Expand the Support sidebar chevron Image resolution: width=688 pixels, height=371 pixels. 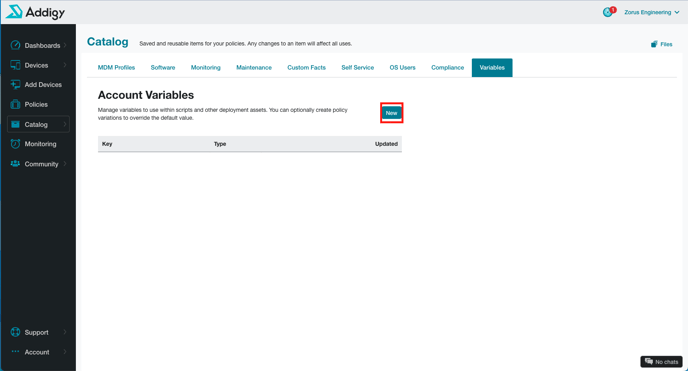point(65,332)
